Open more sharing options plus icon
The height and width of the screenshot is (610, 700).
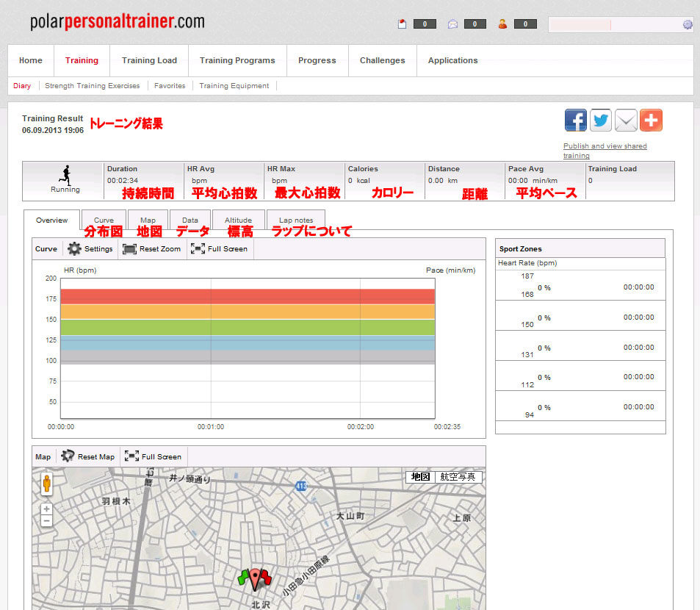[x=651, y=120]
